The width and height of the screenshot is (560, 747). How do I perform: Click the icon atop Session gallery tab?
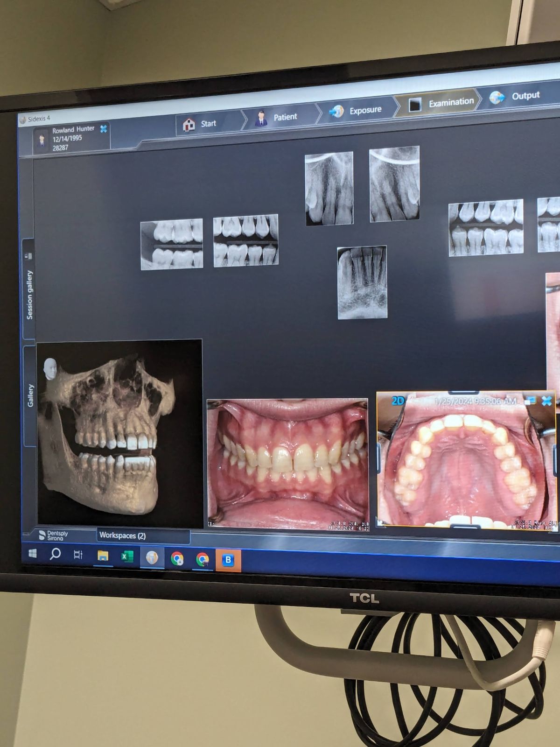coord(28,256)
